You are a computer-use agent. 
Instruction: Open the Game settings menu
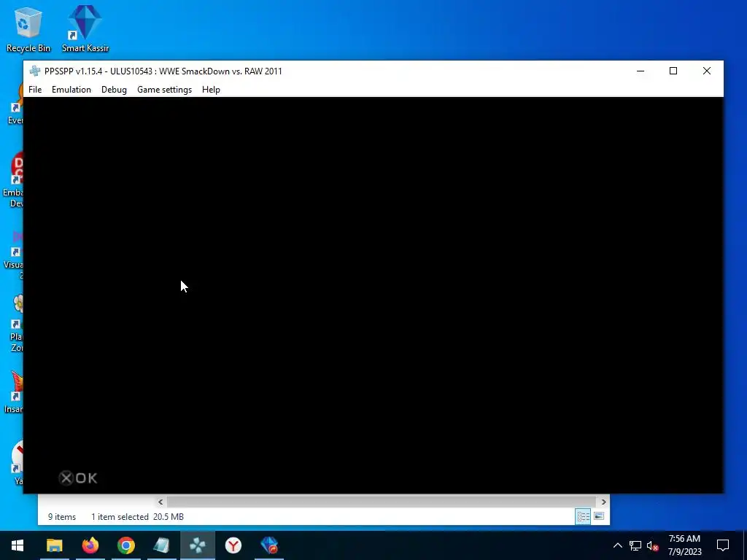click(164, 90)
